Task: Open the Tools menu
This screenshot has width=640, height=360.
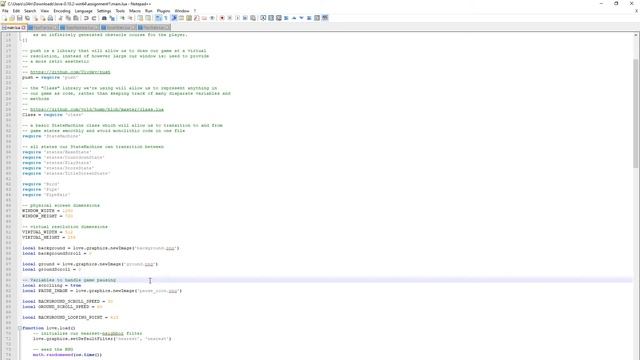Action: coord(120,11)
